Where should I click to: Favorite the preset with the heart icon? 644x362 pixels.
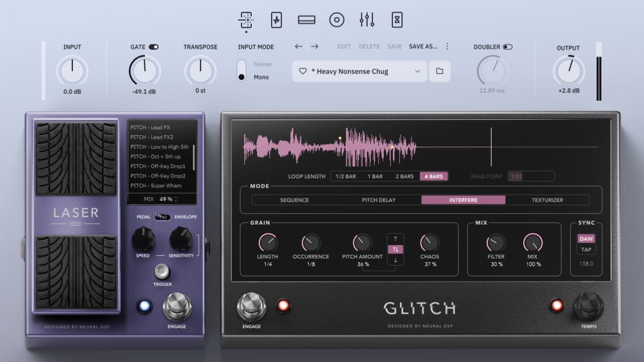(303, 71)
